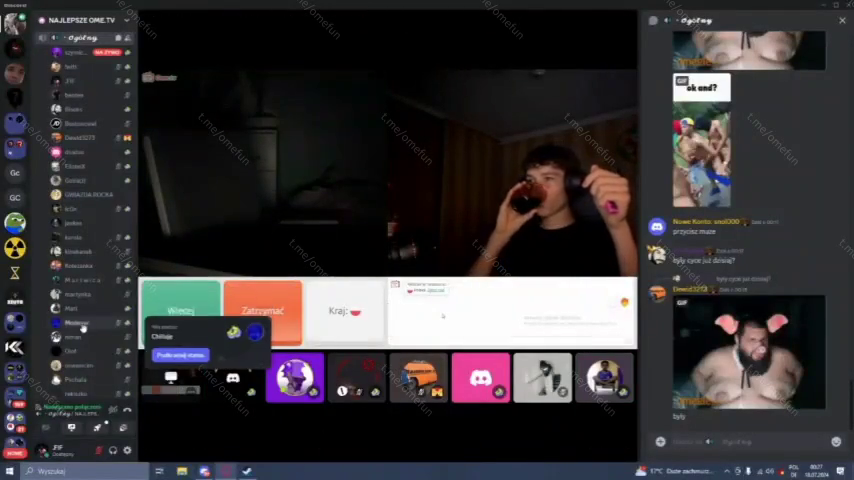Start screen share from the voice panel
This screenshot has width=854, height=480.
71,428
